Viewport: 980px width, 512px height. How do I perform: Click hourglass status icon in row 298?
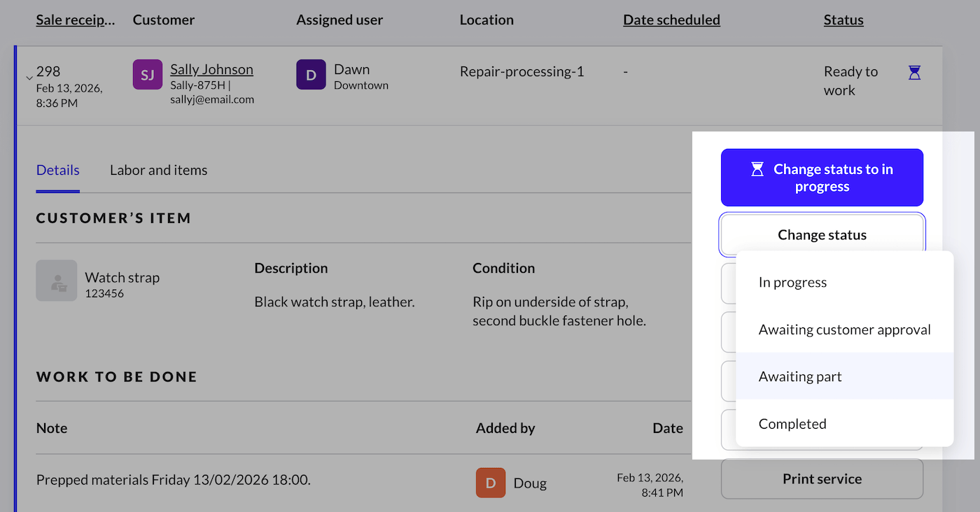(x=914, y=72)
